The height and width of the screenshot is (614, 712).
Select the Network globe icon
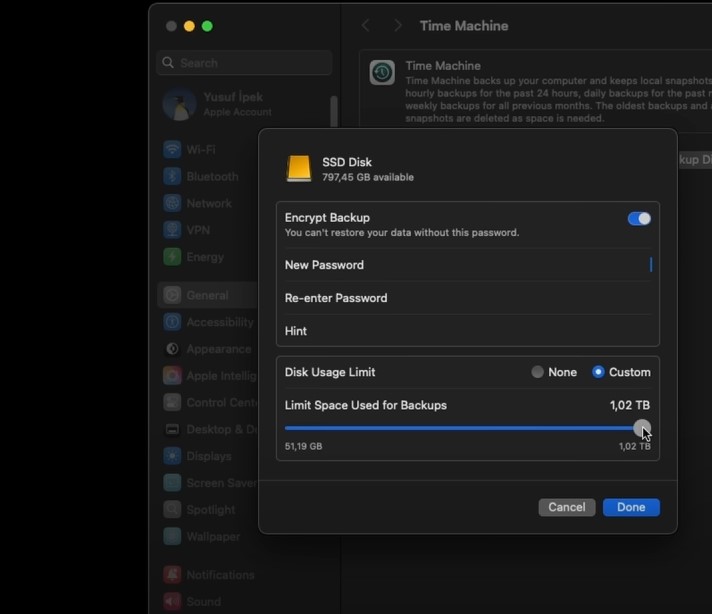pyautogui.click(x=172, y=203)
